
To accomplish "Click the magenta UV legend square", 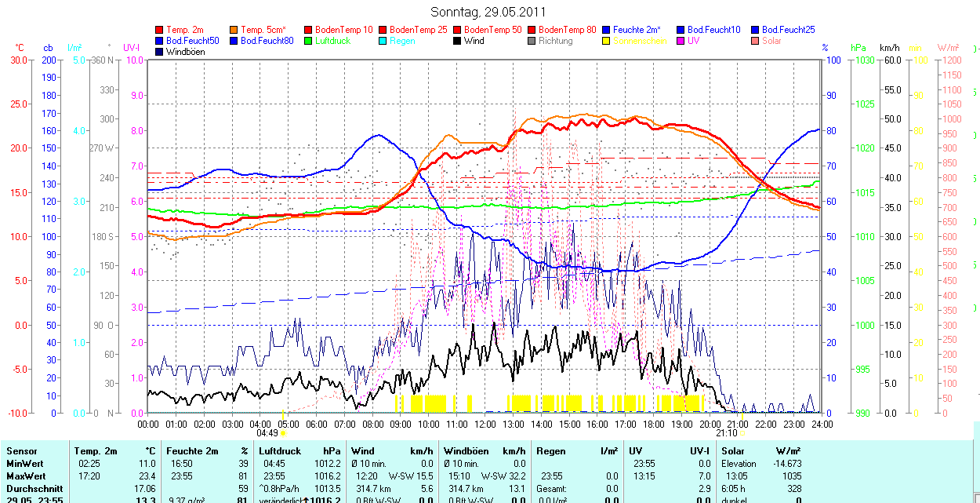I will tap(681, 41).
